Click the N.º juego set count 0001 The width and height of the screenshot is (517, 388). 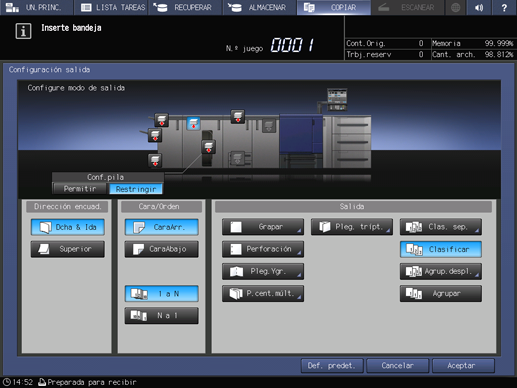[292, 45]
